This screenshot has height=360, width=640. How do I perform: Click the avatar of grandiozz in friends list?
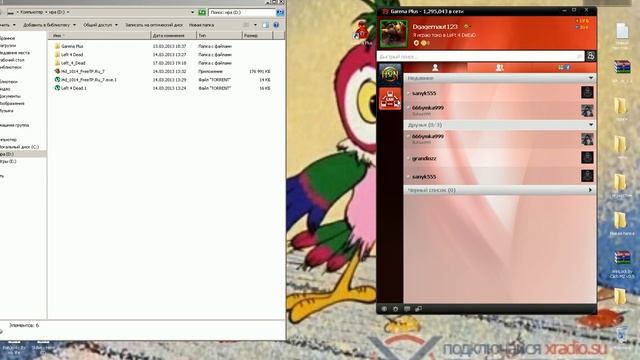tap(587, 158)
